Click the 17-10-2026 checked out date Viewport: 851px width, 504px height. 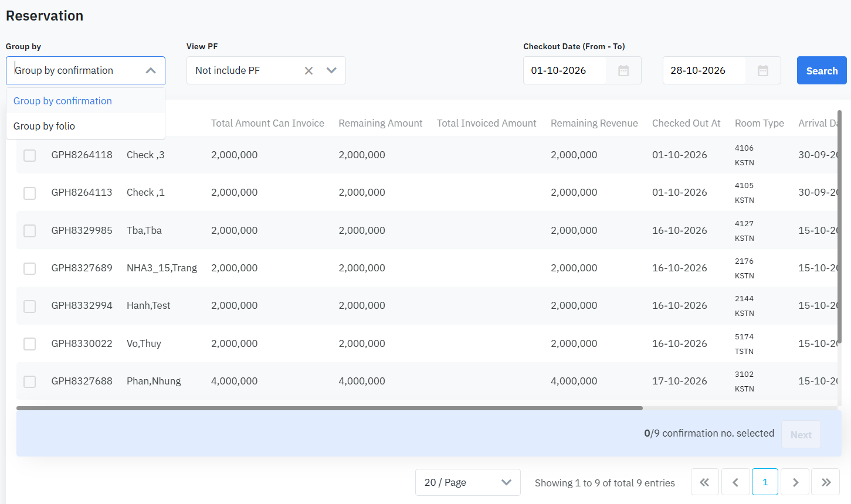tap(680, 381)
